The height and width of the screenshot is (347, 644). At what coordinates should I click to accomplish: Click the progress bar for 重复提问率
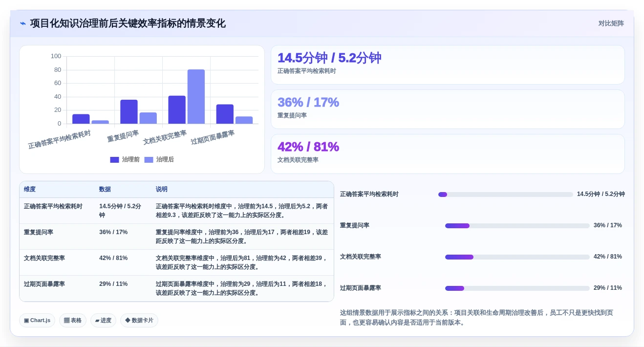[x=517, y=226]
